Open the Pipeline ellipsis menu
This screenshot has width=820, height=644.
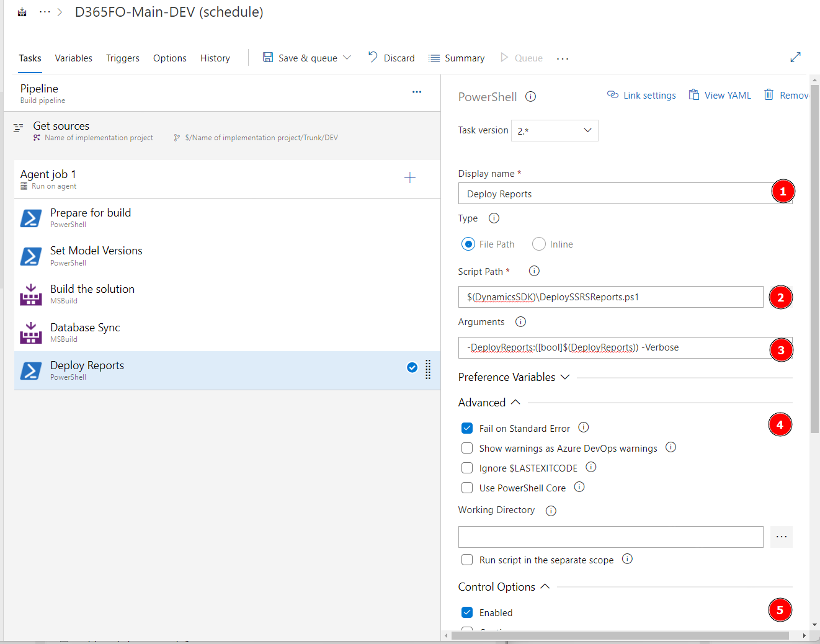point(416,92)
